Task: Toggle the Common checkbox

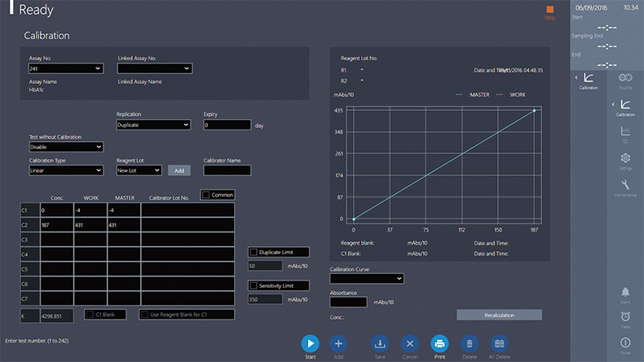Action: 206,195
